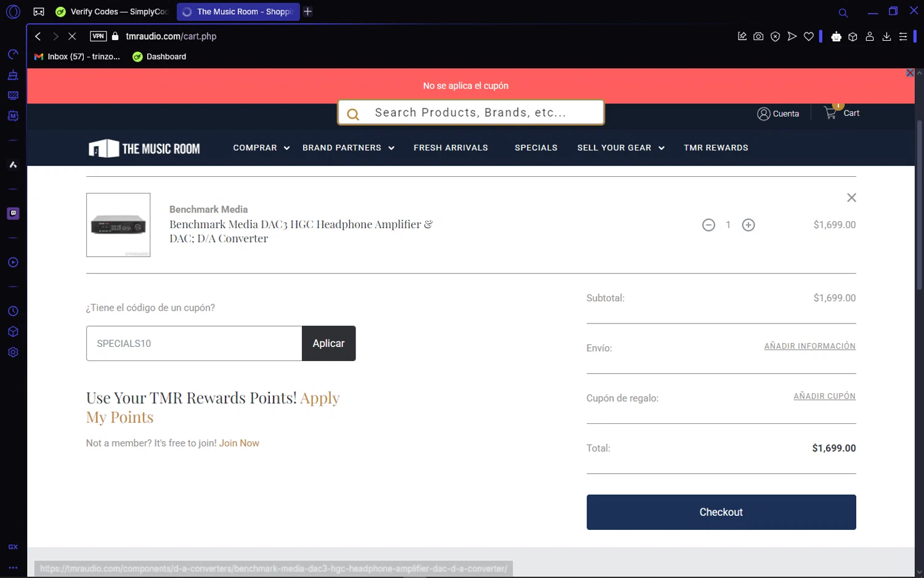This screenshot has height=578, width=924.
Task: Go back with the browser back arrow
Action: click(38, 36)
